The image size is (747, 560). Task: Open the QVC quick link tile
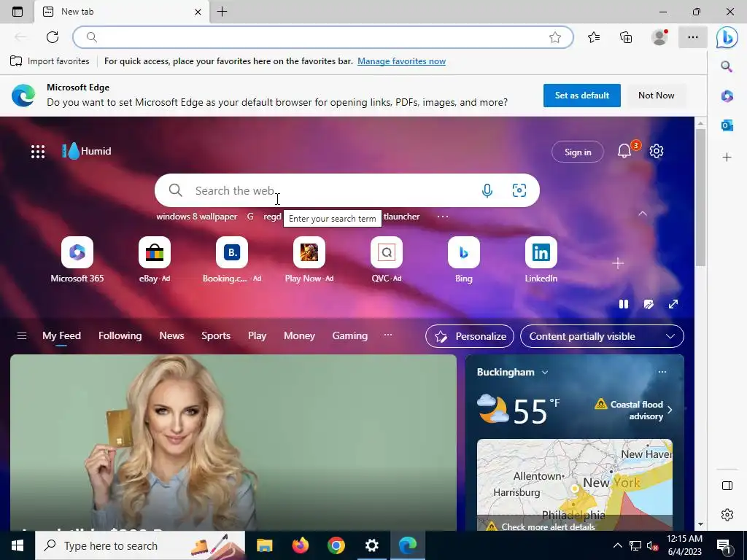387,260
